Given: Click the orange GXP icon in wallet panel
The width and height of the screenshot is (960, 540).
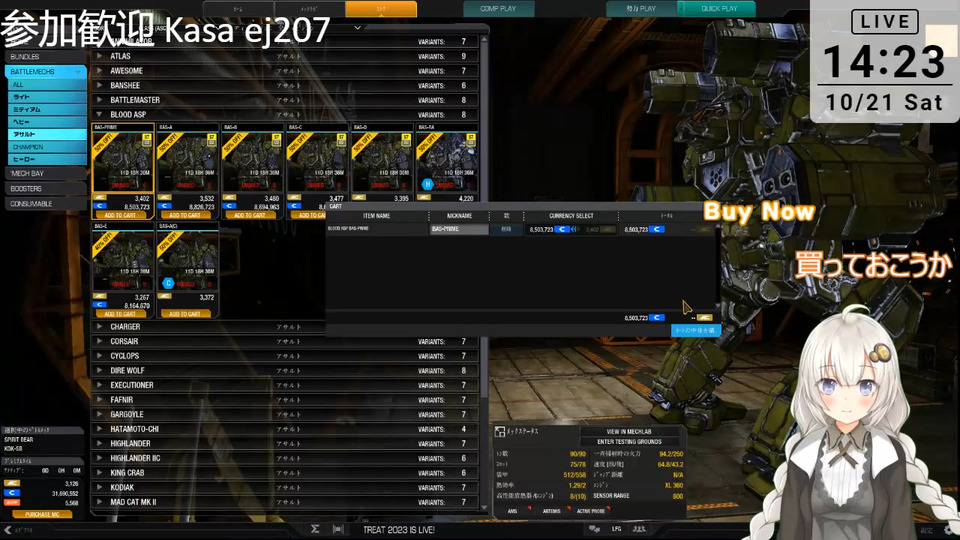Looking at the screenshot, I should click(12, 503).
